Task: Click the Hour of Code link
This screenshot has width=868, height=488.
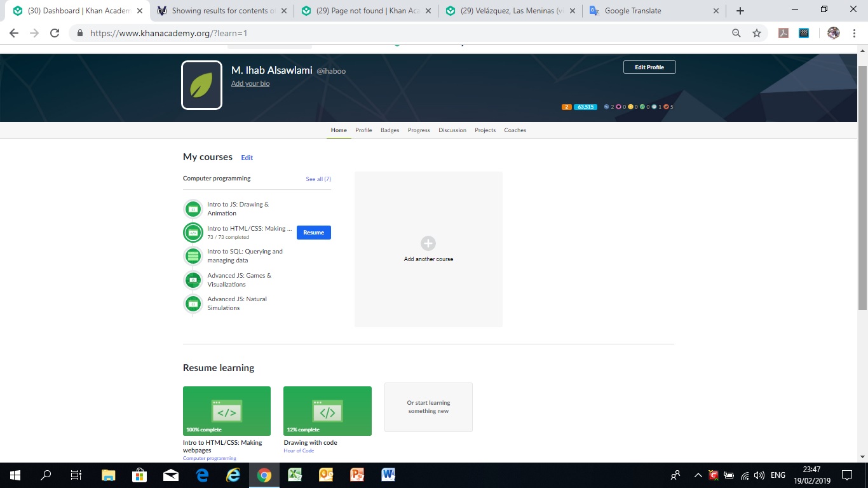Action: (299, 451)
